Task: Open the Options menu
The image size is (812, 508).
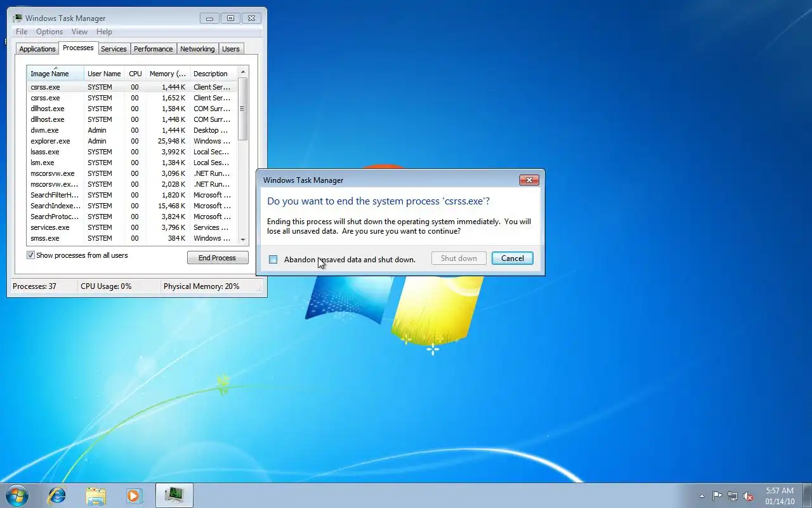Action: click(x=49, y=32)
